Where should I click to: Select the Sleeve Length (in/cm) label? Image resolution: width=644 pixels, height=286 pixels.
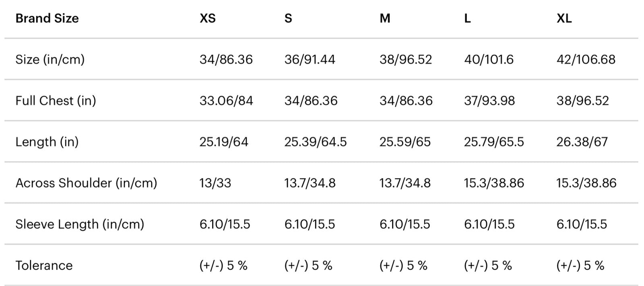[80, 224]
